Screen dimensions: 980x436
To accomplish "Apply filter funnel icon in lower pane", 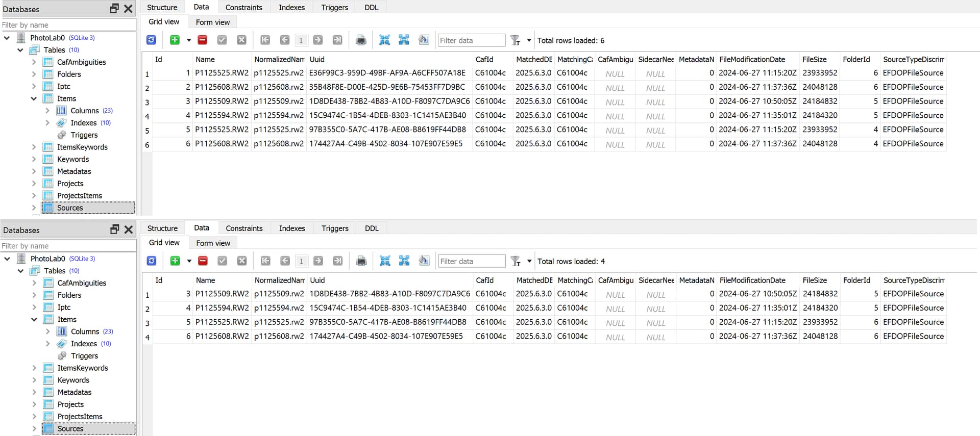I will 516,261.
